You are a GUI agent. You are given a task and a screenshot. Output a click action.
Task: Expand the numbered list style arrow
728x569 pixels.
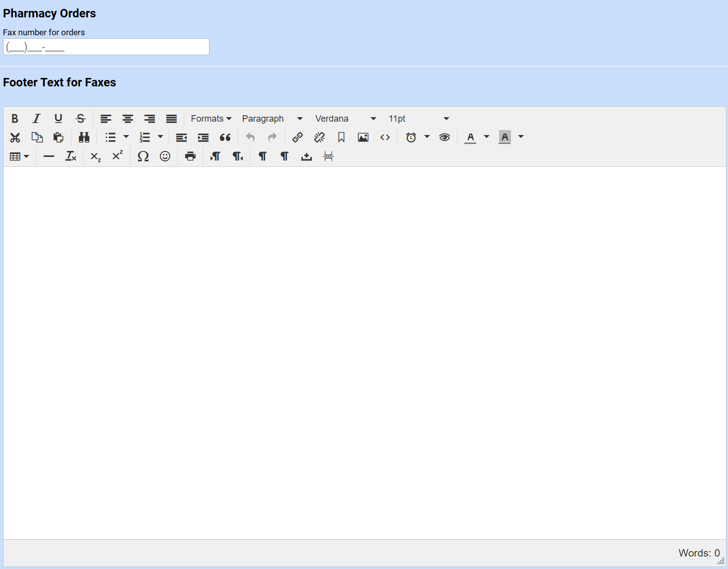pyautogui.click(x=160, y=137)
